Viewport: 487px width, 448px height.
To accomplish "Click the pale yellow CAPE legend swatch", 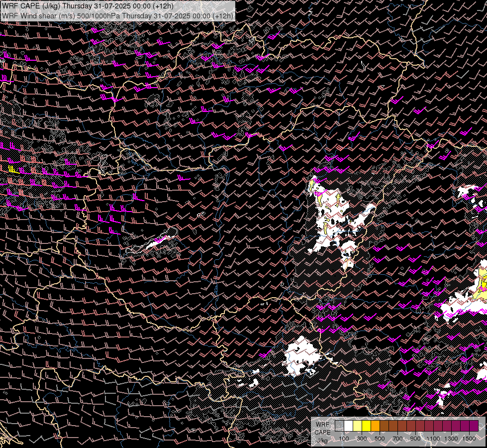I will click(x=358, y=426).
